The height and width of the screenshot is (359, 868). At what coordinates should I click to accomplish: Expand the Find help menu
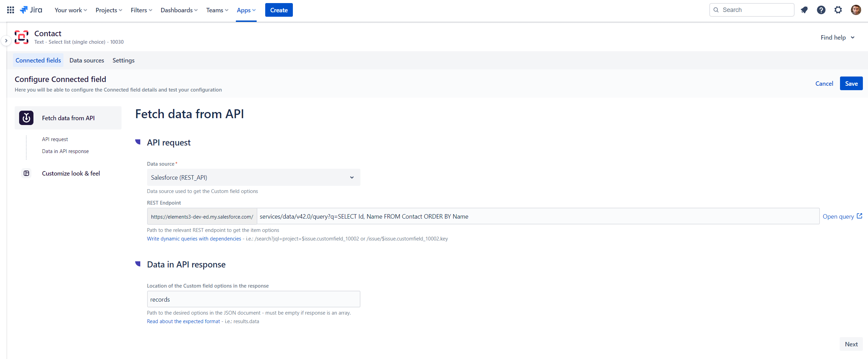tap(837, 38)
